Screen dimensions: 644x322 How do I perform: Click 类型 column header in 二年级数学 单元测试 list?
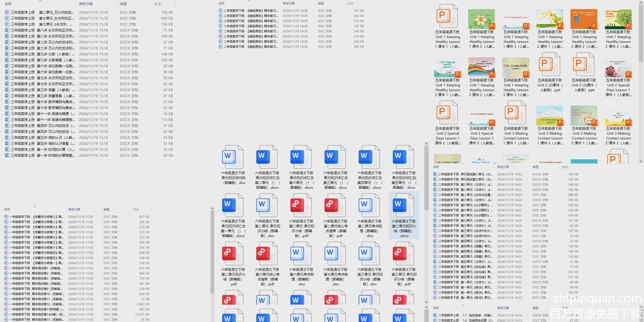pyautogui.click(x=535, y=167)
